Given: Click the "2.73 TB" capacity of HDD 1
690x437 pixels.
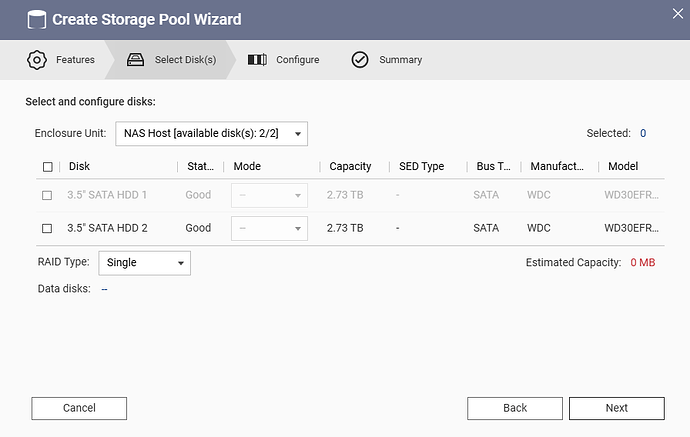Looking at the screenshot, I should pos(345,195).
